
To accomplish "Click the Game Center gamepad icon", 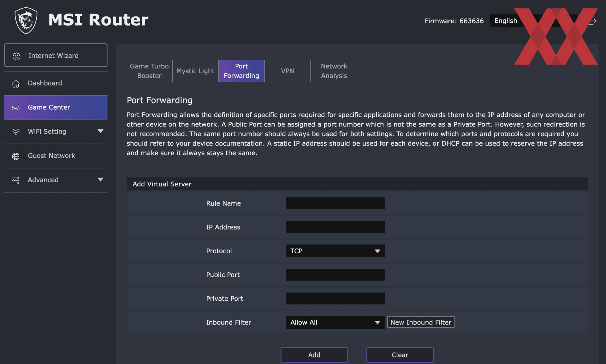I will point(16,108).
